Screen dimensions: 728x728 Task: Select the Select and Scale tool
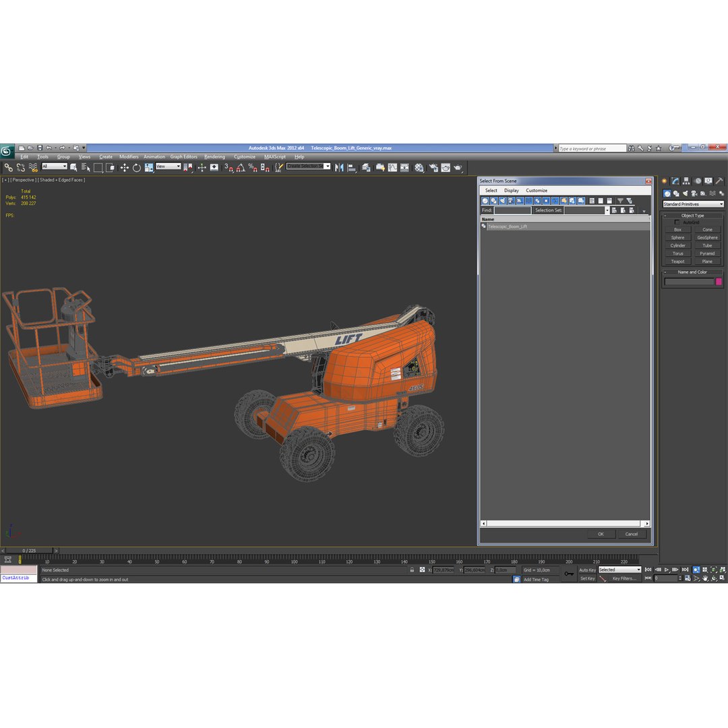click(x=148, y=168)
